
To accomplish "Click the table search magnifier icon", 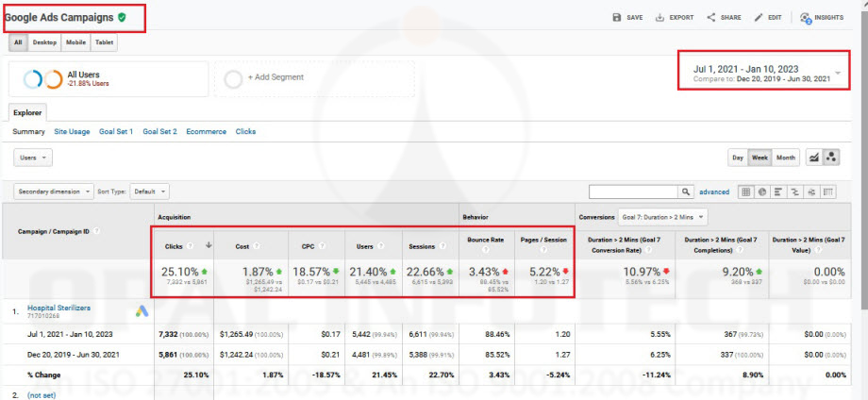I will (x=686, y=192).
